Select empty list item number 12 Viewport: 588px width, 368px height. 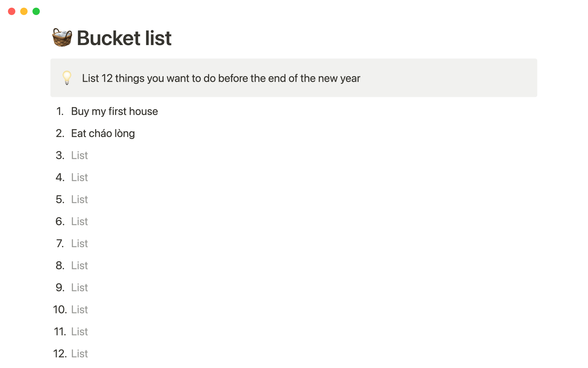[80, 354]
